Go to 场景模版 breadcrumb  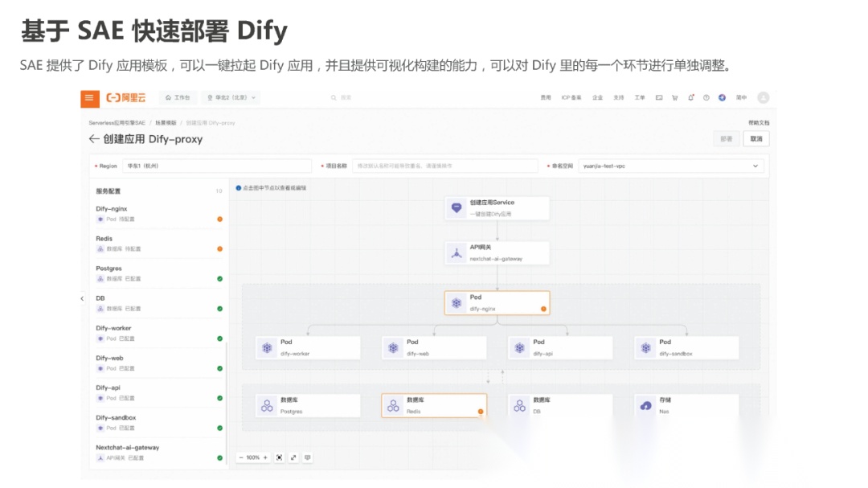166,123
